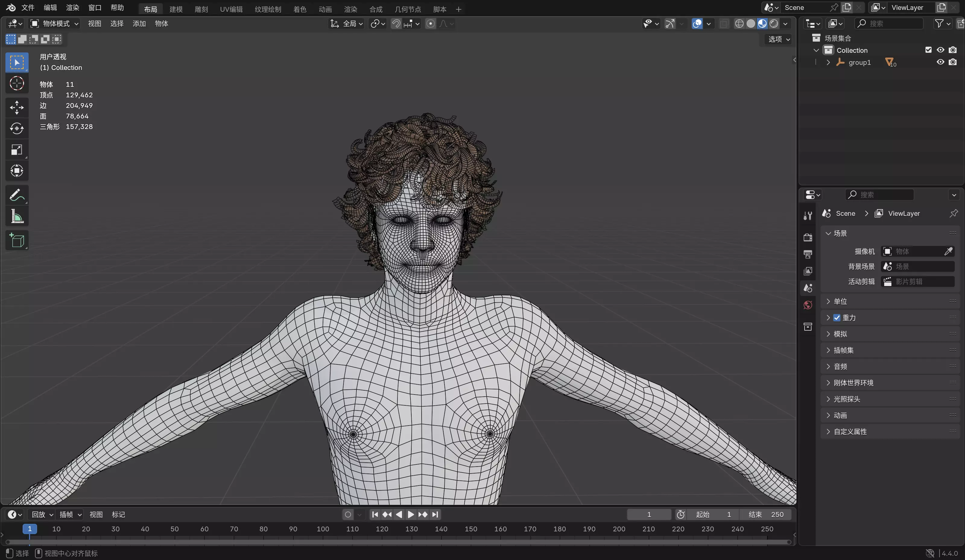Open the Tool properties tab
This screenshot has width=965, height=560.
point(808,216)
